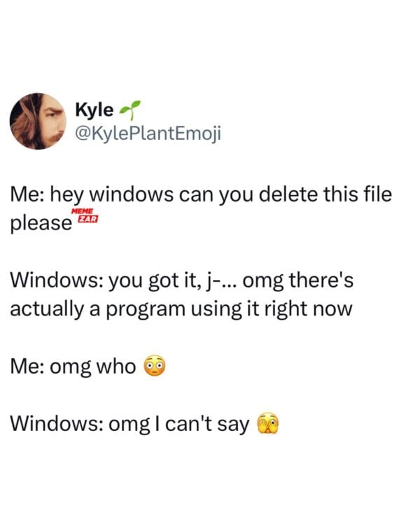This screenshot has height=524, width=420.
Task: Click the words "right now"
Action: point(308,309)
